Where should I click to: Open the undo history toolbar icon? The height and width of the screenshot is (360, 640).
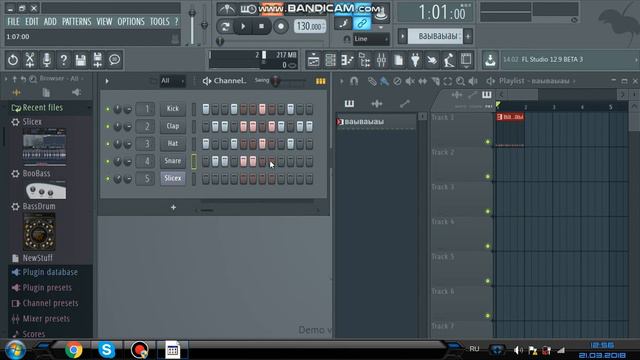click(x=13, y=60)
